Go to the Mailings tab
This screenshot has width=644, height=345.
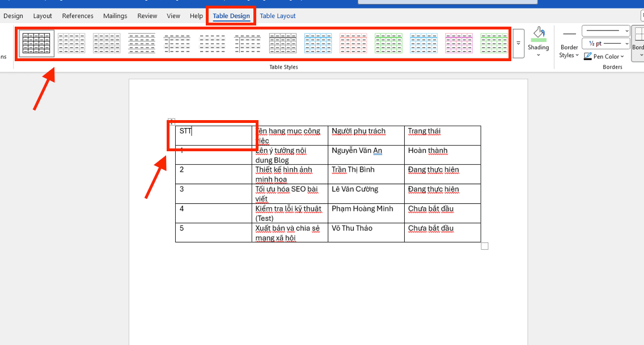pos(115,16)
